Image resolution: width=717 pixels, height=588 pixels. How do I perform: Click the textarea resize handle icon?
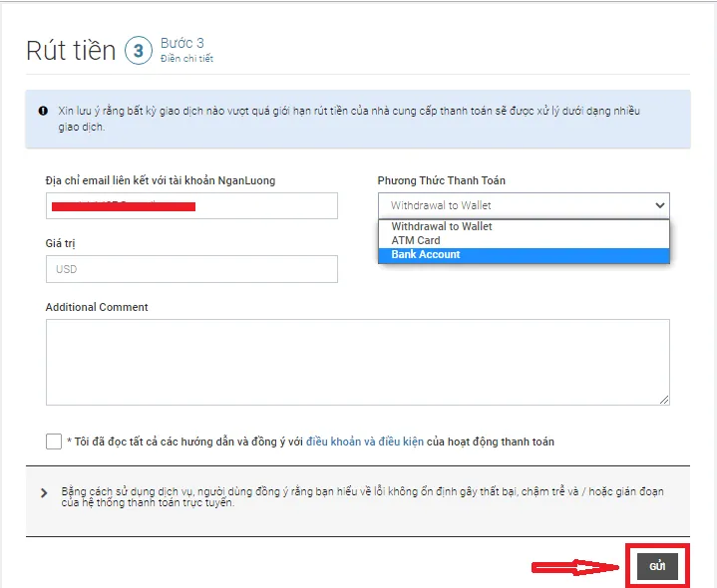pos(664,400)
